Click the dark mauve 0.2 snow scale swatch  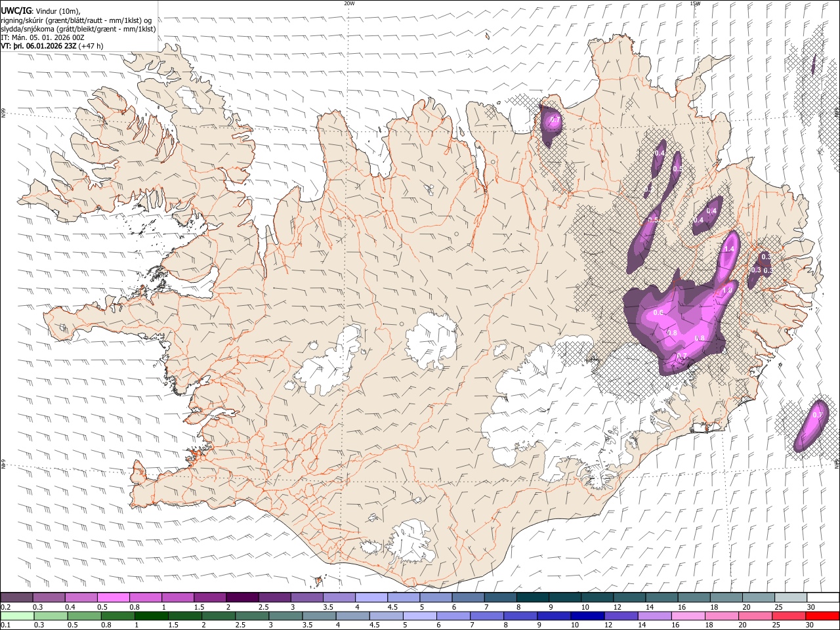point(16,597)
